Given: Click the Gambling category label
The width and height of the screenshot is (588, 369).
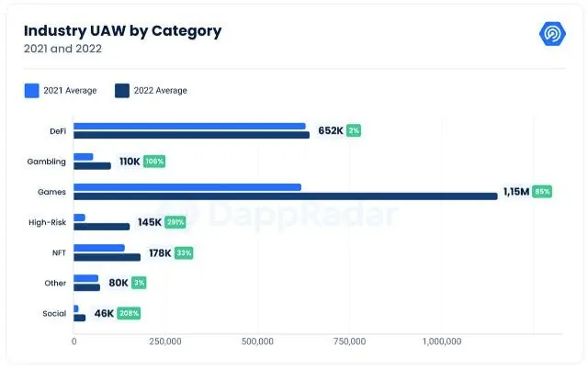Looking at the screenshot, I should [47, 162].
